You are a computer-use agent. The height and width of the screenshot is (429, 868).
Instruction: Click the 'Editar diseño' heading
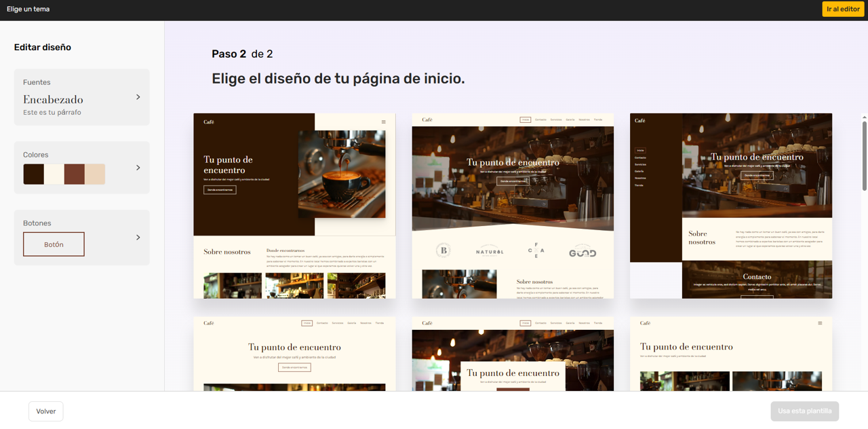(43, 48)
